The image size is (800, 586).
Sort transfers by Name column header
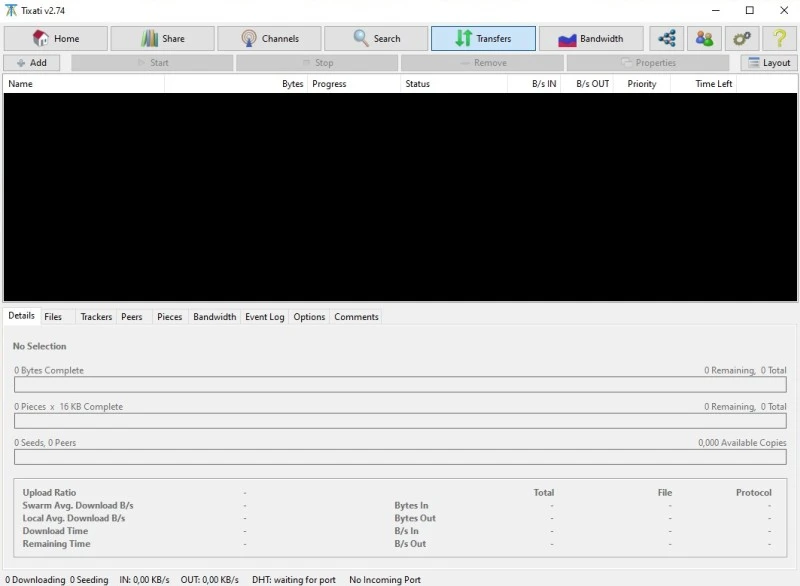[84, 84]
